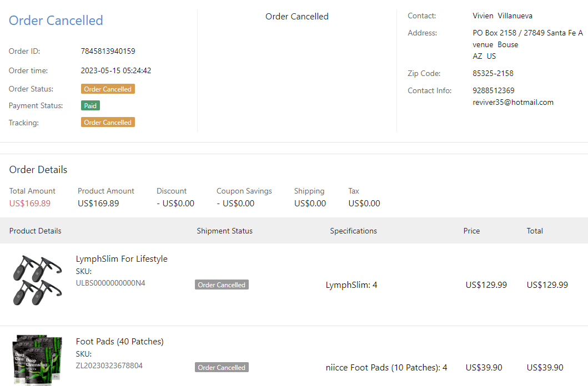The height and width of the screenshot is (386, 588).
Task: Click the blue Order Cancelled page heading
Action: click(56, 21)
